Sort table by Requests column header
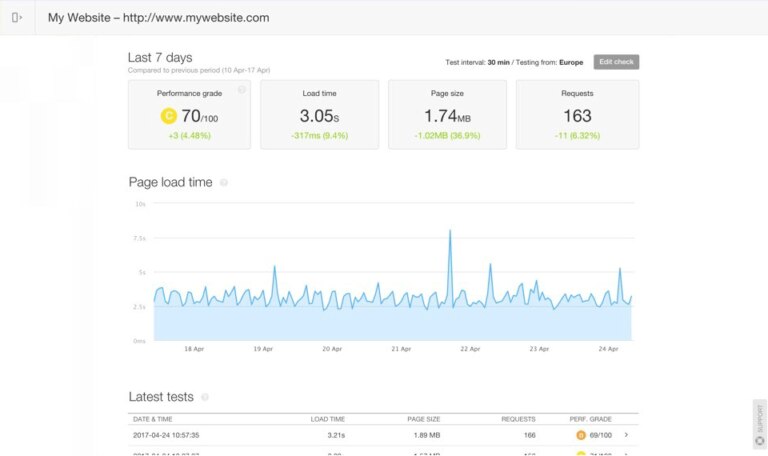The height and width of the screenshot is (456, 768). tap(518, 419)
